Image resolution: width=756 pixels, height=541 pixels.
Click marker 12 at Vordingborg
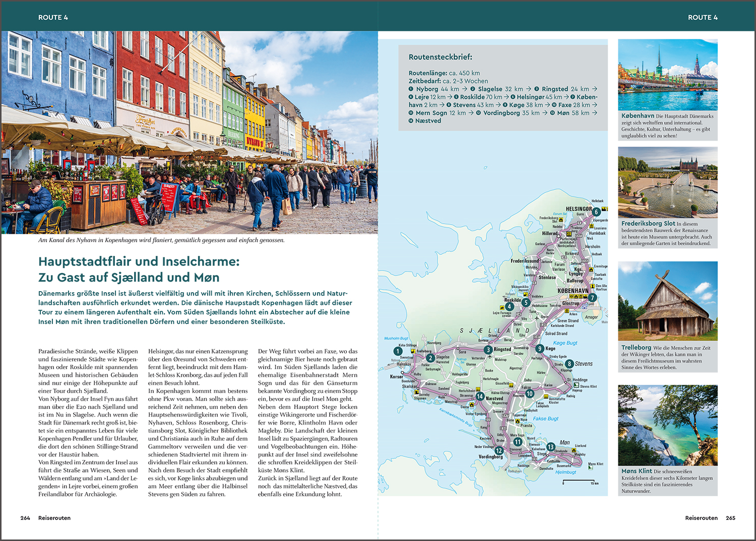[499, 451]
